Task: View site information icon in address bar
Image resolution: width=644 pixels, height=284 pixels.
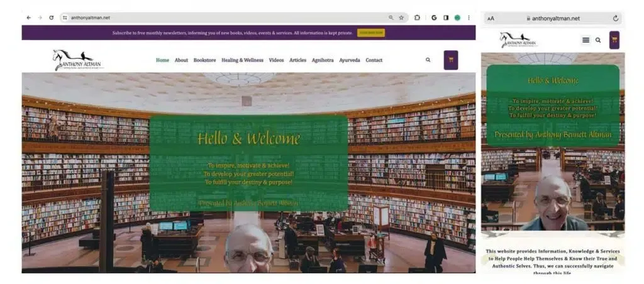Action: [65, 18]
